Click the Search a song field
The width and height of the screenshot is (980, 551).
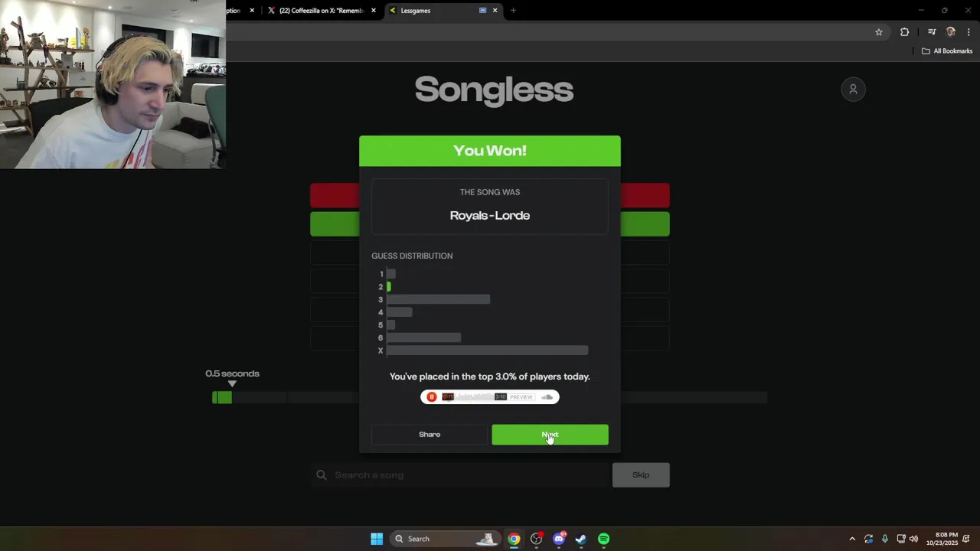coord(459,475)
